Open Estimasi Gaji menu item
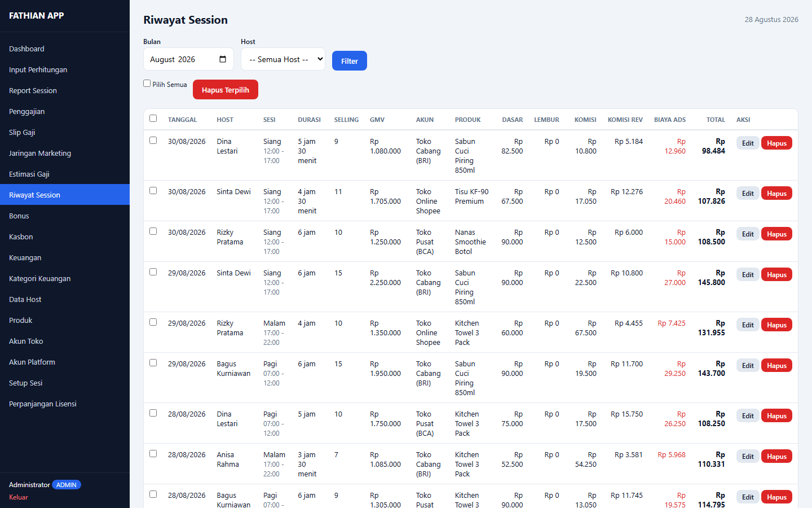 pos(65,174)
